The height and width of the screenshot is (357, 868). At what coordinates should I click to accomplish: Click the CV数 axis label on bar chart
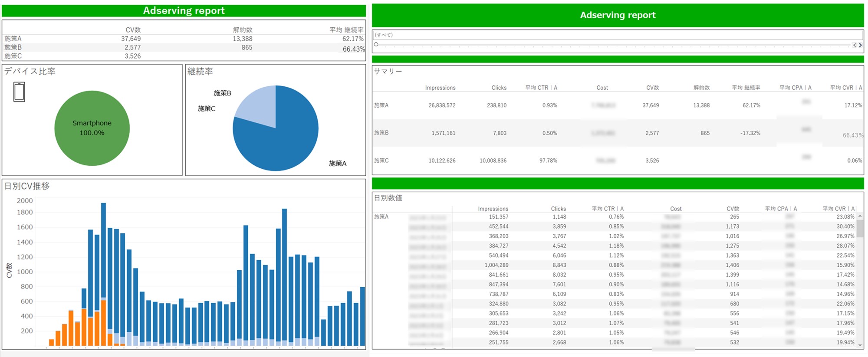point(9,270)
